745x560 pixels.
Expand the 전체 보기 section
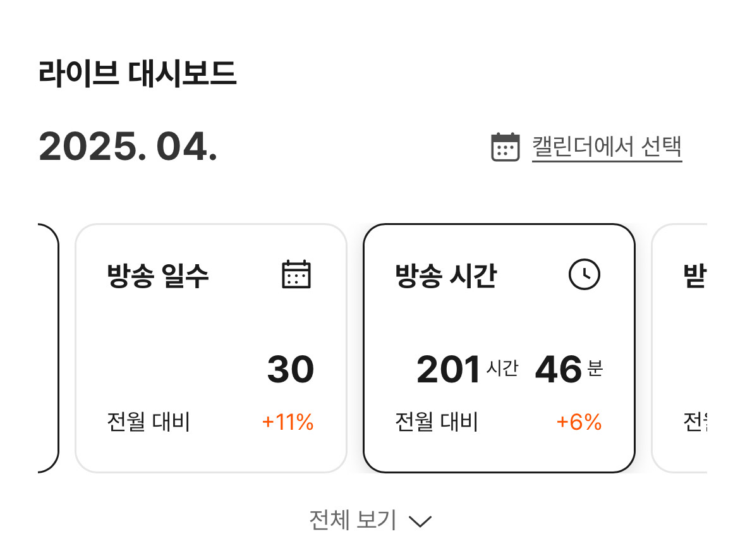pyautogui.click(x=370, y=520)
